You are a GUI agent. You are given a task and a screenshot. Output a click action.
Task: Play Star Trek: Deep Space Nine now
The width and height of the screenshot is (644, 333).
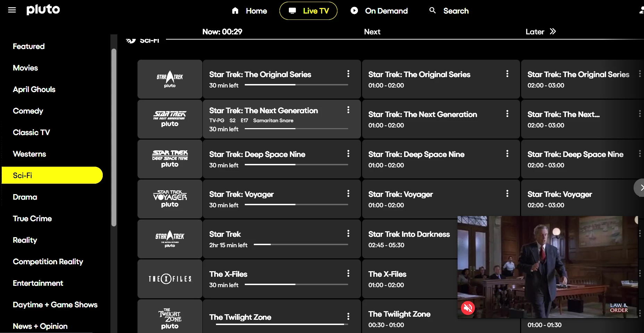[x=282, y=159]
